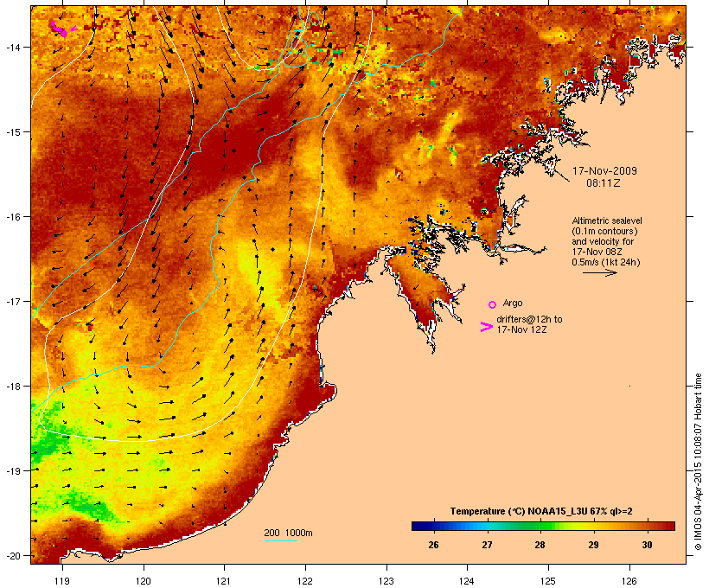This screenshot has width=709, height=588.
Task: Click the colorbar tick label 26
Action: 433,545
